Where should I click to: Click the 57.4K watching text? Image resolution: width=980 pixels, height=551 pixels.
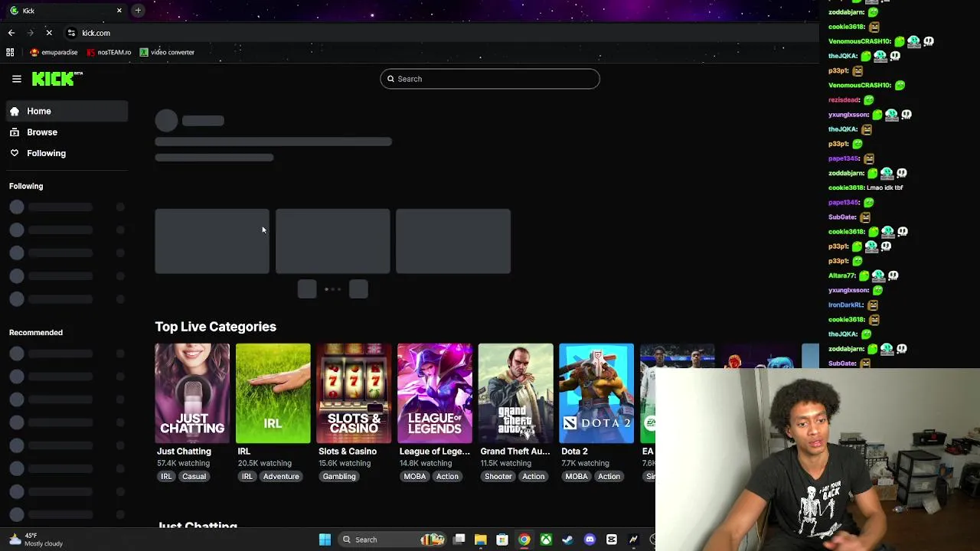click(x=183, y=464)
